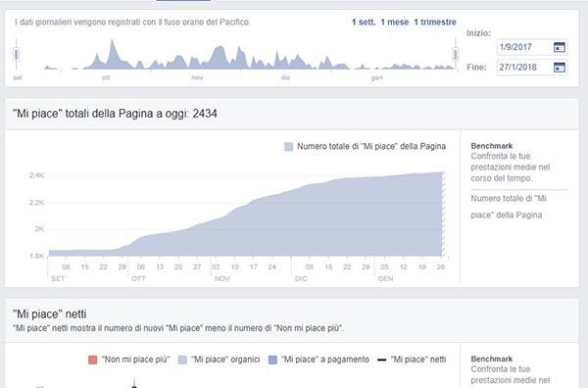This screenshot has height=388, width=588.
Task: Select Numero totale di "Mi piace" della Pagina benchmark text
Action: coord(509,207)
